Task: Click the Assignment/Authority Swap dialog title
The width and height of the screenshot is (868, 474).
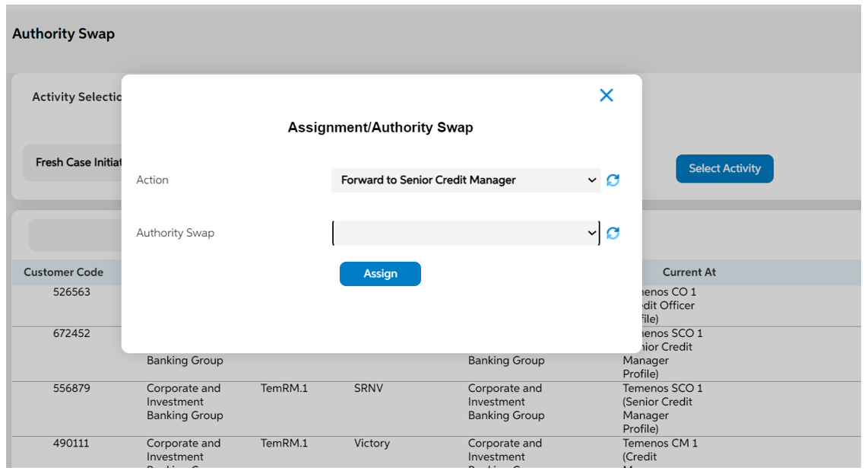Action: pos(380,128)
